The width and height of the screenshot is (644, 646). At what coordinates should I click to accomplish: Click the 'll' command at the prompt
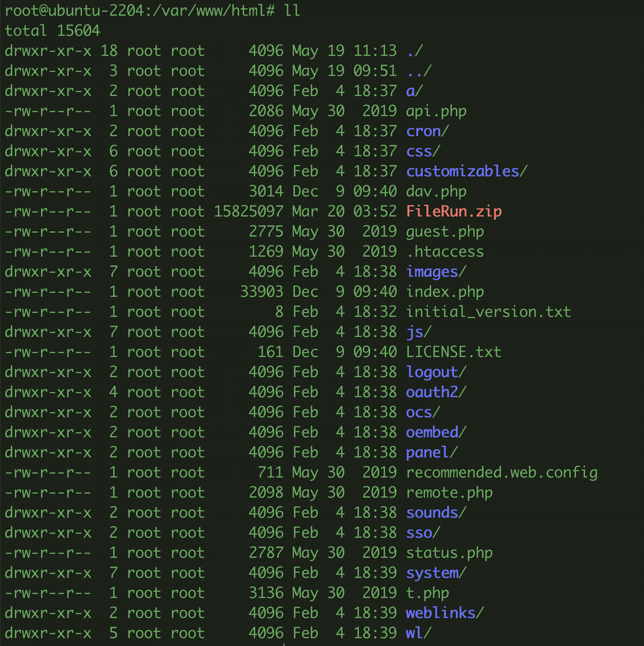(292, 11)
